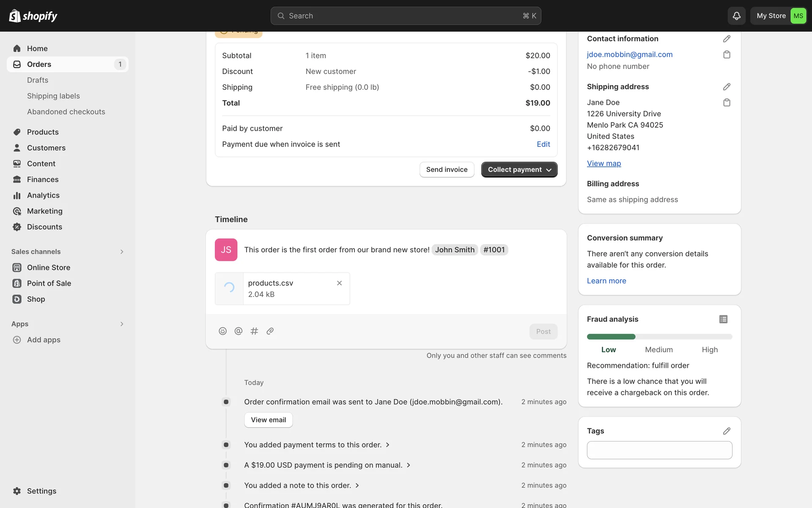Remove products.csv attachment
The image size is (812, 508).
339,283
